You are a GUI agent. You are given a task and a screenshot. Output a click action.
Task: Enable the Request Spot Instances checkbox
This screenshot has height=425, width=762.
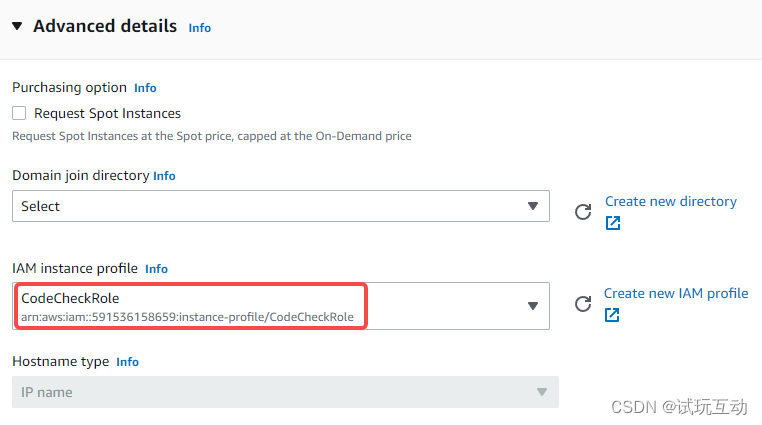[x=19, y=113]
